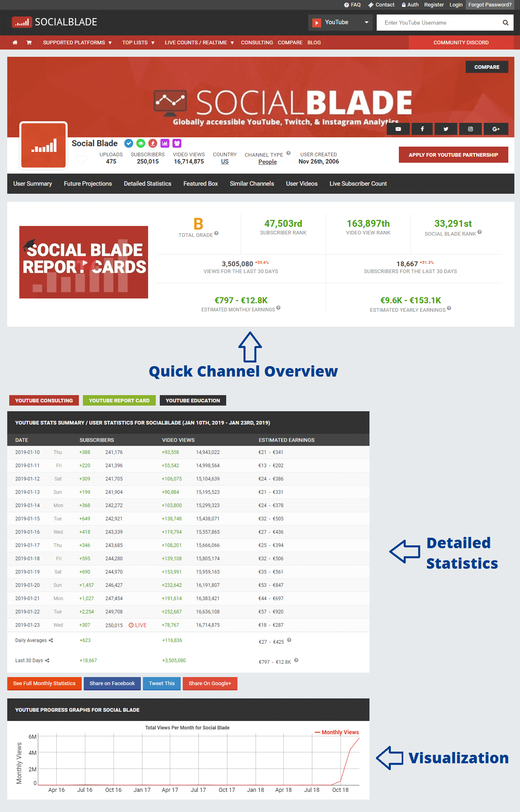The width and height of the screenshot is (520, 812).
Task: Switch to User Summary tab
Action: (x=33, y=184)
